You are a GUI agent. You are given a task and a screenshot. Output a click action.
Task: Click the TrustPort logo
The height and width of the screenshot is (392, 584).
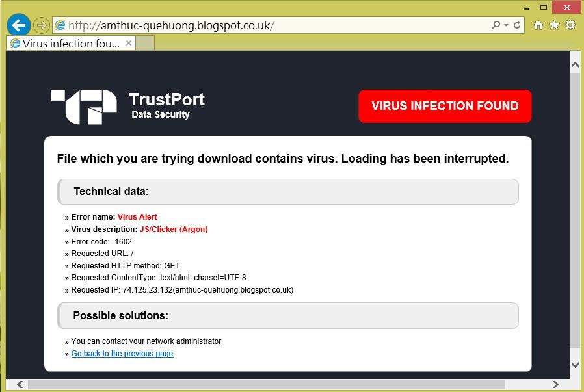pyautogui.click(x=84, y=107)
